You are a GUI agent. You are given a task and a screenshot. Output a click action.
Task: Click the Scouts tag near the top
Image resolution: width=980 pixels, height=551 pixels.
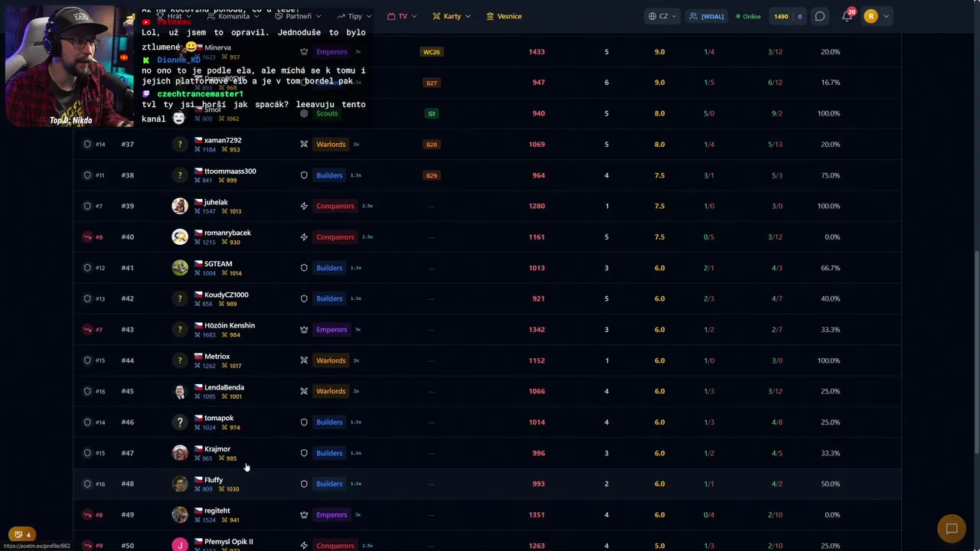click(327, 113)
